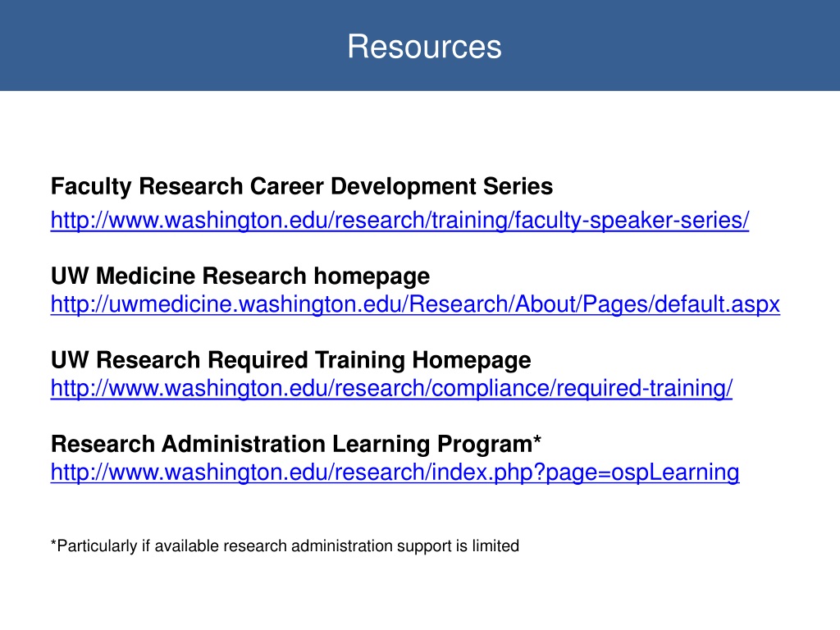This screenshot has height=630, width=840.
Task: Click the Resources slide title
Action: [x=424, y=47]
